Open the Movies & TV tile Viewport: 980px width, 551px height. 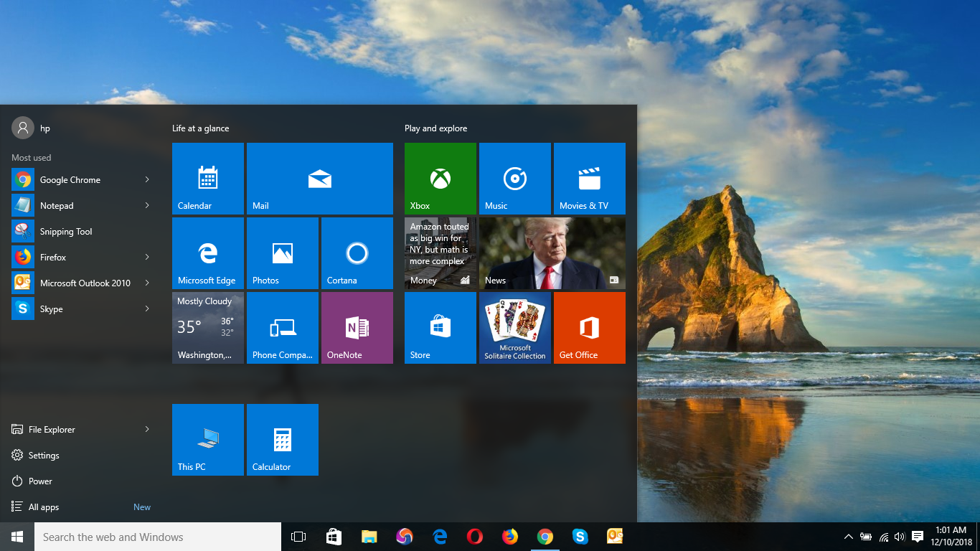pos(590,179)
